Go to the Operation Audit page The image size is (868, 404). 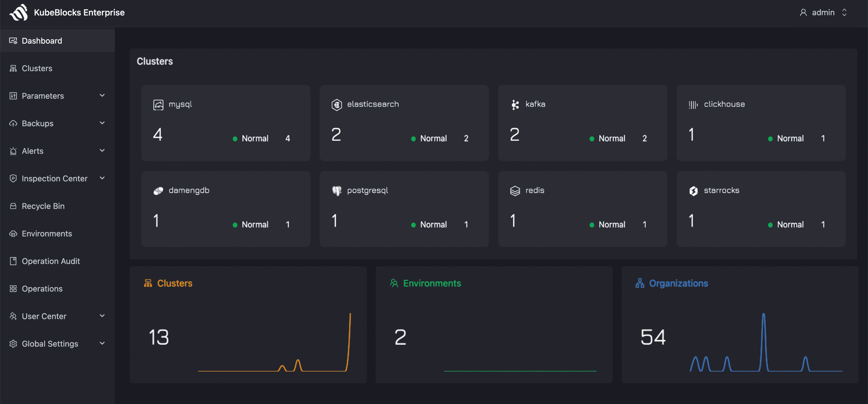click(51, 261)
